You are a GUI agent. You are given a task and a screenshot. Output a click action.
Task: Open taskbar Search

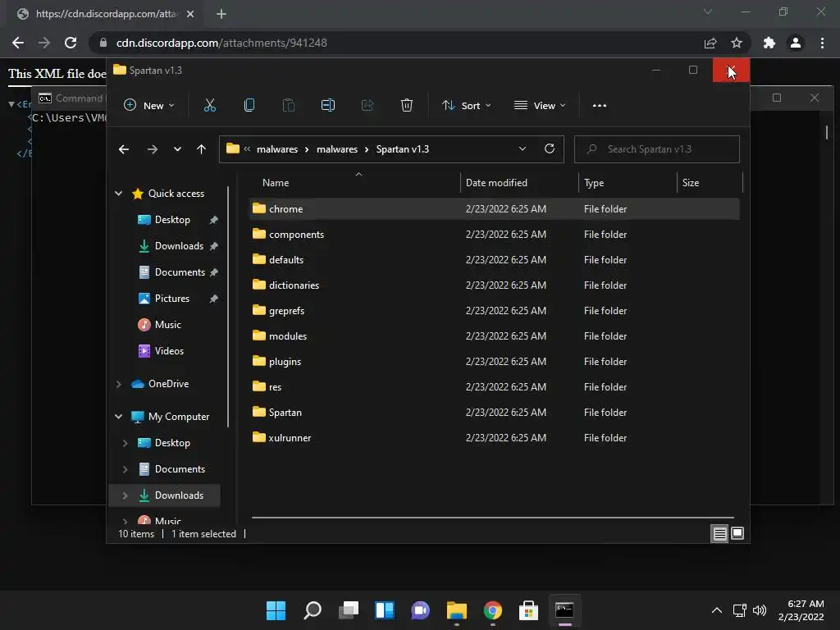coord(313,610)
